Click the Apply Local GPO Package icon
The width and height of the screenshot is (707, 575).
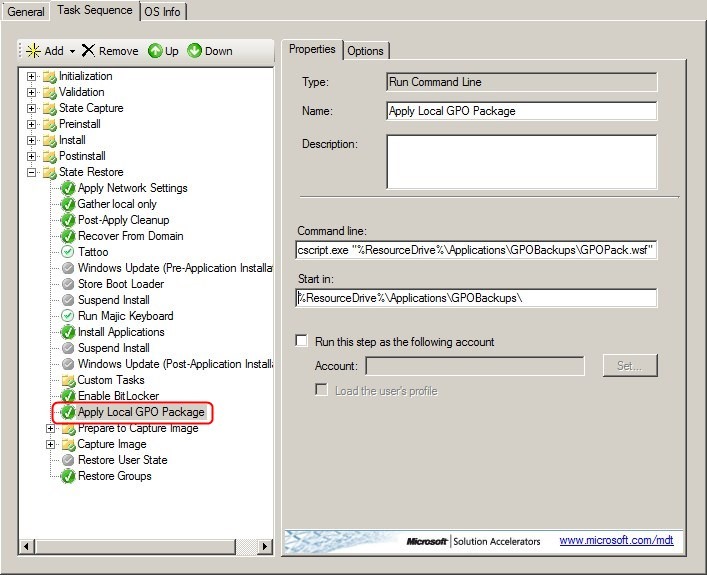pyautogui.click(x=68, y=412)
